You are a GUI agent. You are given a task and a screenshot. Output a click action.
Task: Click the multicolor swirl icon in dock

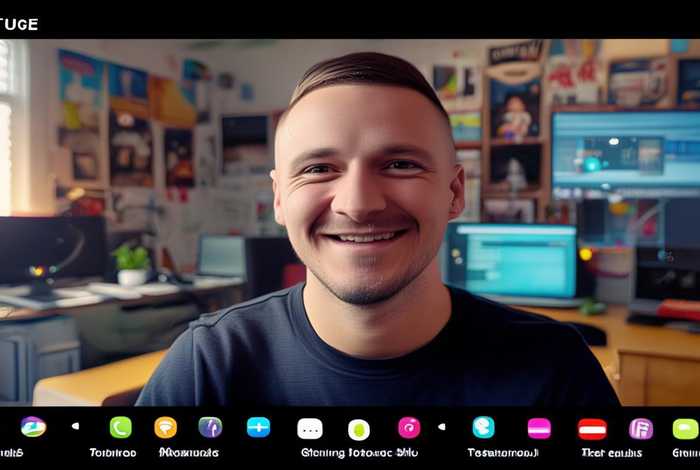33,427
